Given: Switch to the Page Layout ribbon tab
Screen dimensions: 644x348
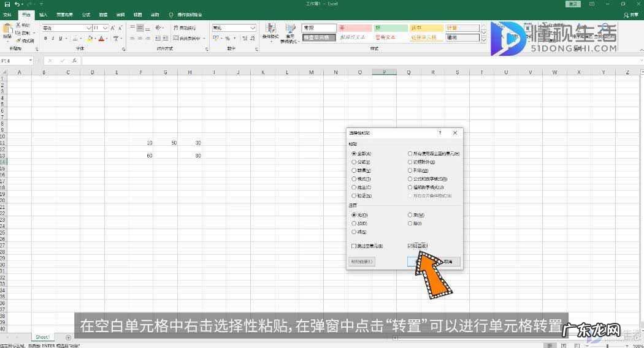Looking at the screenshot, I should click(64, 15).
